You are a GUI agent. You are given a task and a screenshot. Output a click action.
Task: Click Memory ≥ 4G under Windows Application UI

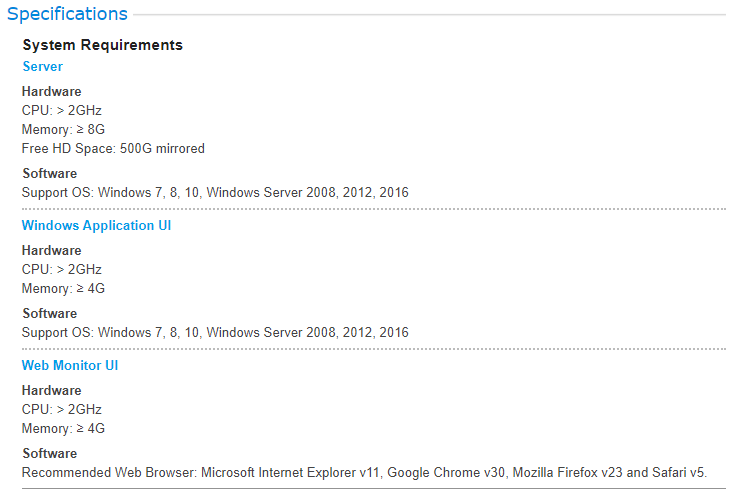(x=63, y=289)
